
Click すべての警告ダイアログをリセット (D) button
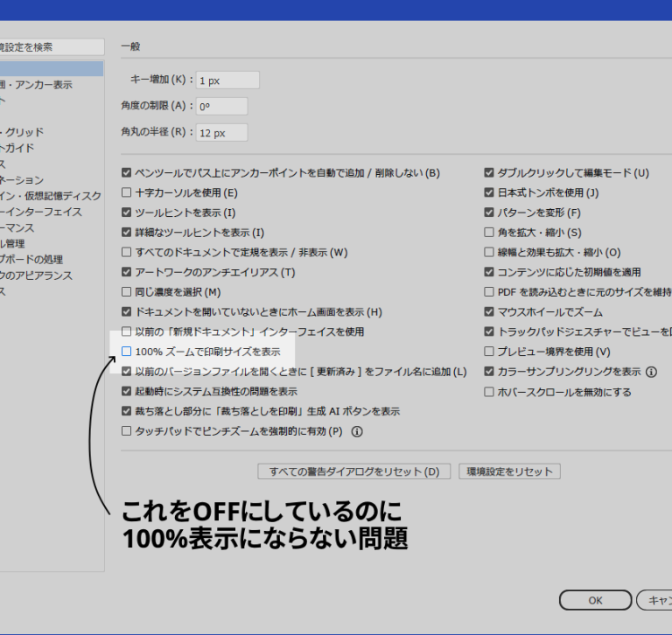(x=354, y=471)
